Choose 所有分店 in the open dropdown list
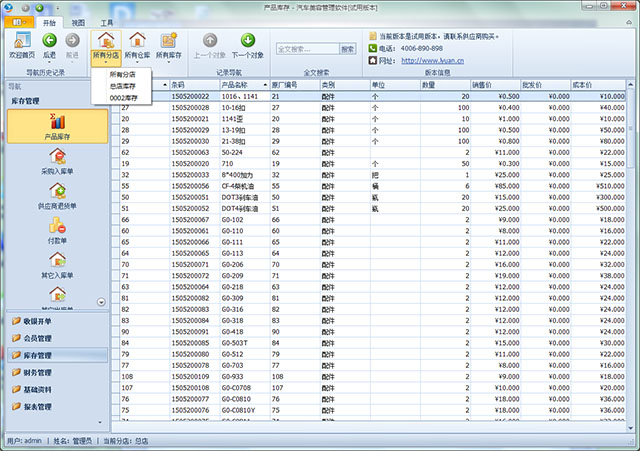The image size is (640, 451). coord(122,75)
